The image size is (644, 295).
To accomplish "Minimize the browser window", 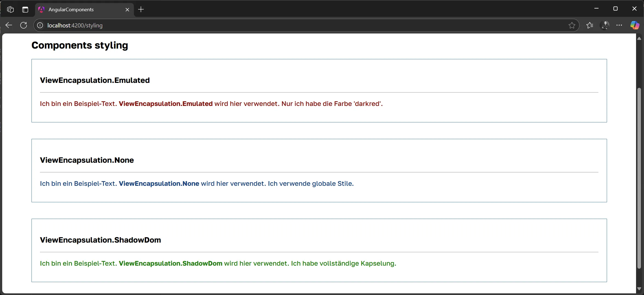I will 596,9.
